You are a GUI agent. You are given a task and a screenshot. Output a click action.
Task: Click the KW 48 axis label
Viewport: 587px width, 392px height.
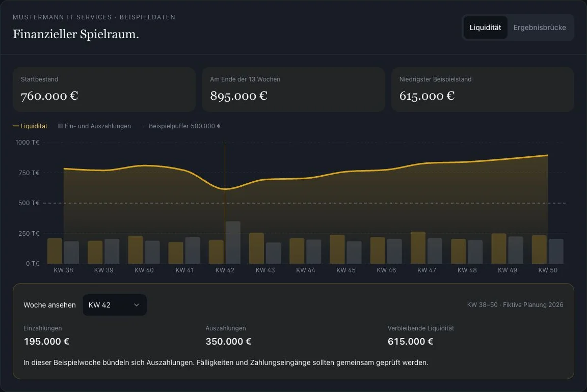(x=467, y=270)
